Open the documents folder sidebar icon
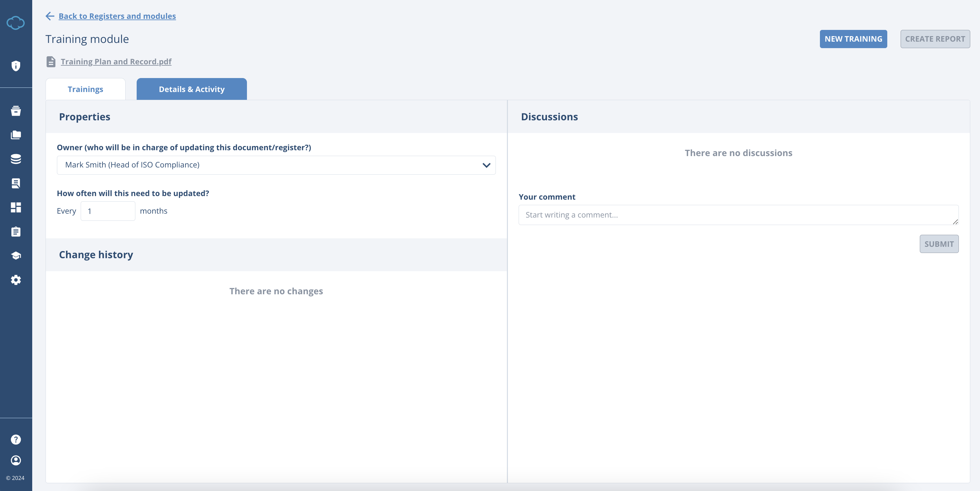This screenshot has height=491, width=980. pos(16,135)
